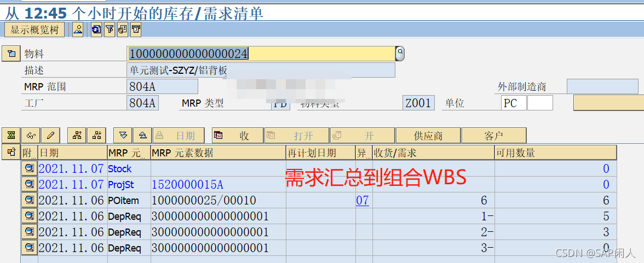Click DepReq text in row with quantity 1-
The image size is (644, 263).
pos(124,217)
